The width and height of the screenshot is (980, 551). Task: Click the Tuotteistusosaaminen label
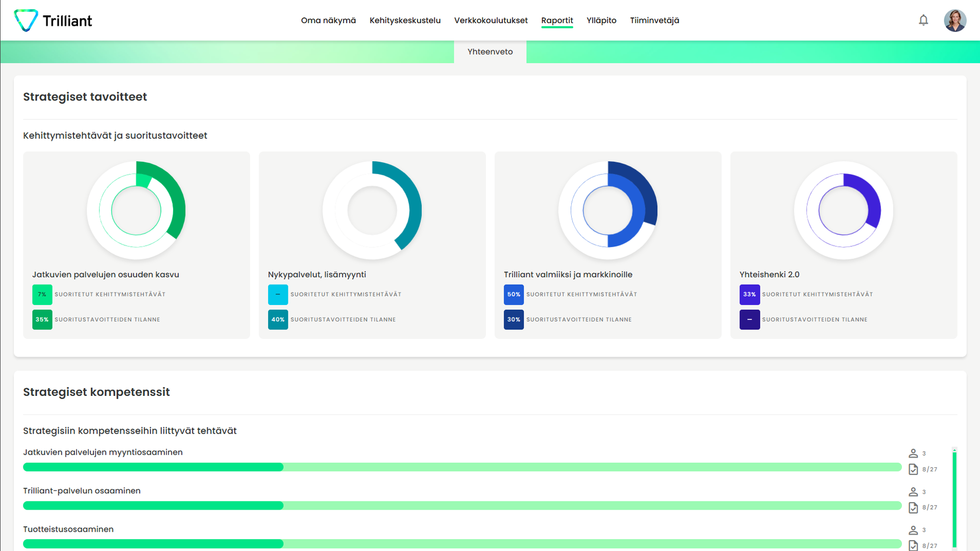click(x=68, y=529)
